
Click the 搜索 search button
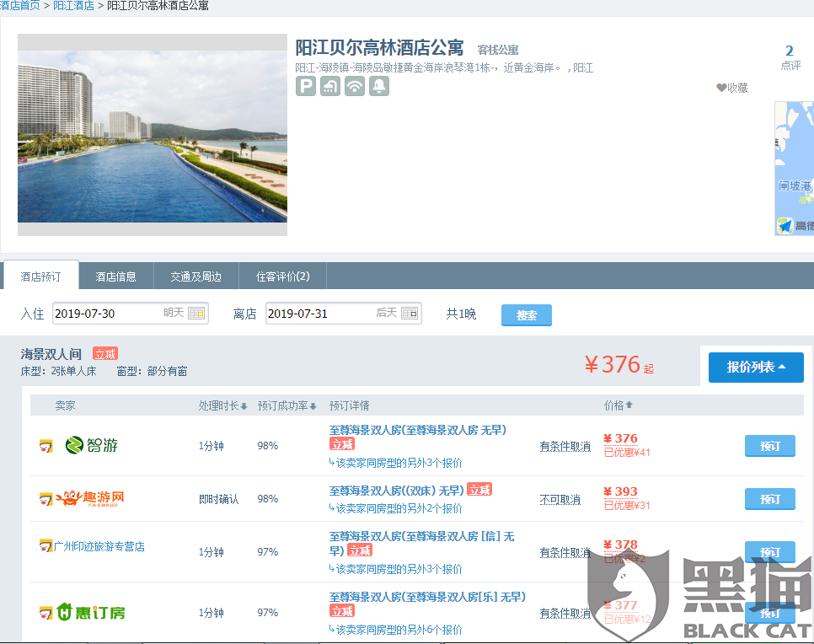[527, 315]
